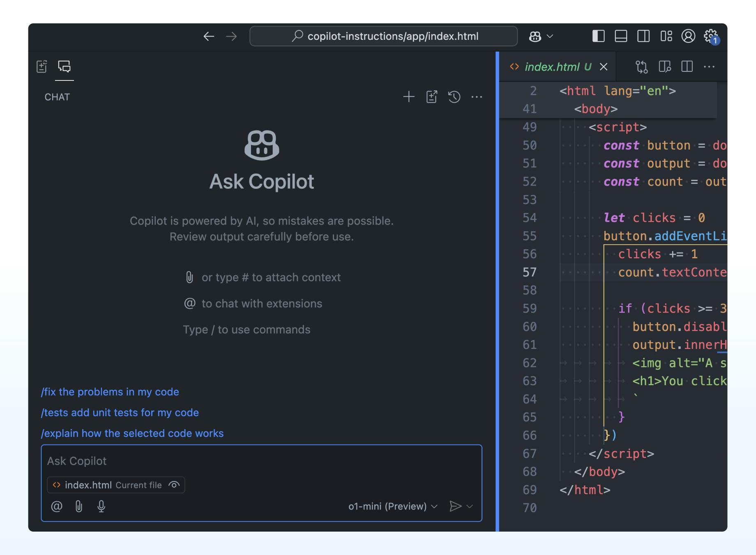Click the </html> closing tag line
The height and width of the screenshot is (555, 756).
tap(585, 490)
